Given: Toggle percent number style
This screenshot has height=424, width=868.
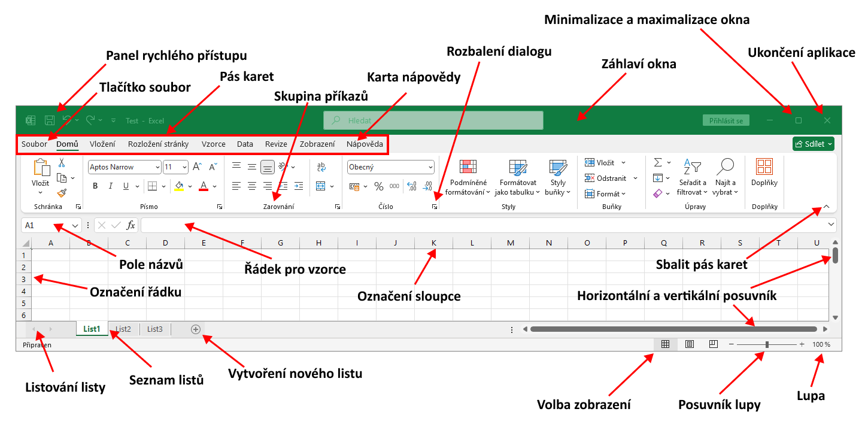Looking at the screenshot, I should [378, 187].
